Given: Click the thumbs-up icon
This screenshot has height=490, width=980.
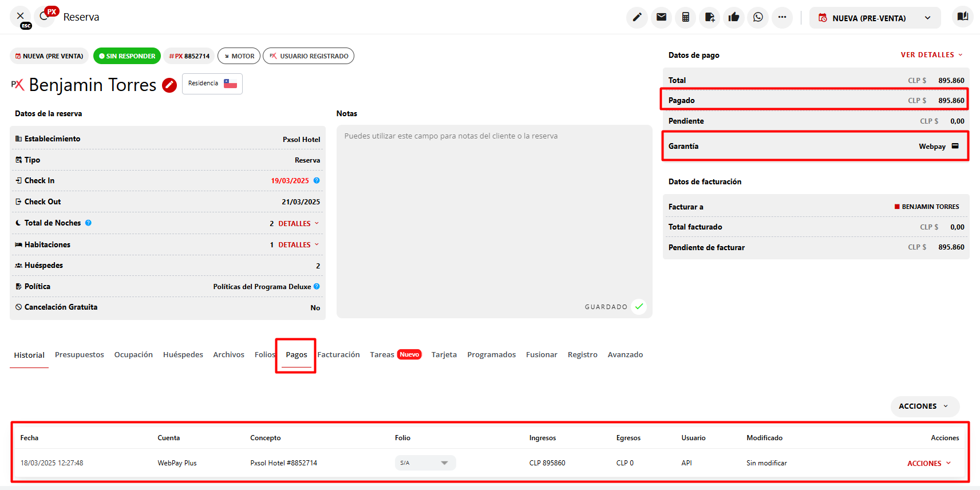Looking at the screenshot, I should [x=734, y=17].
